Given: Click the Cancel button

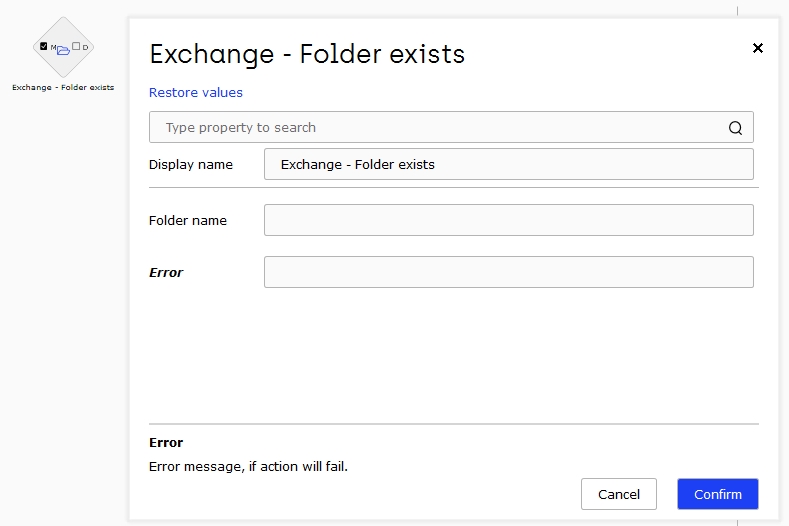Looking at the screenshot, I should (619, 494).
